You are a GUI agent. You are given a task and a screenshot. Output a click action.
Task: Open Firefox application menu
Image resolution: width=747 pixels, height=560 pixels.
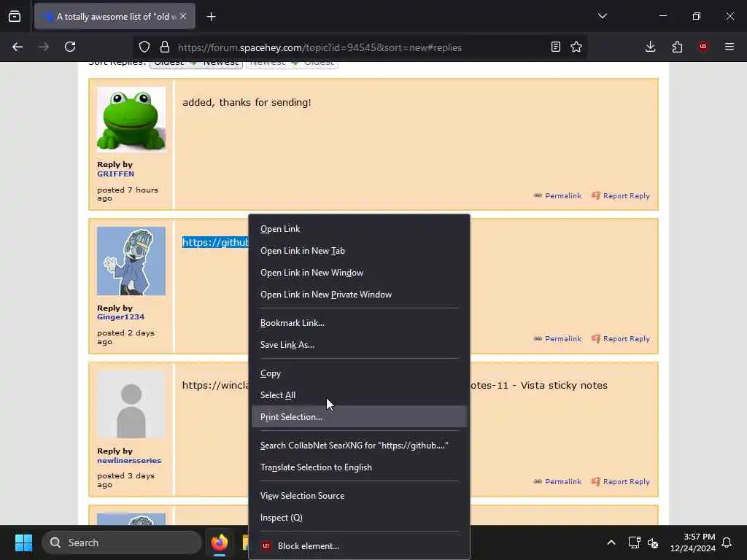[729, 47]
